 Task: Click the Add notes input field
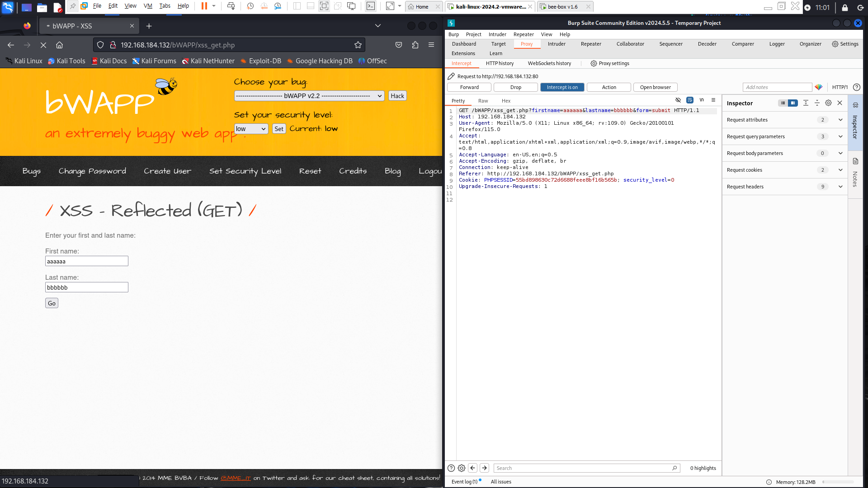[777, 87]
